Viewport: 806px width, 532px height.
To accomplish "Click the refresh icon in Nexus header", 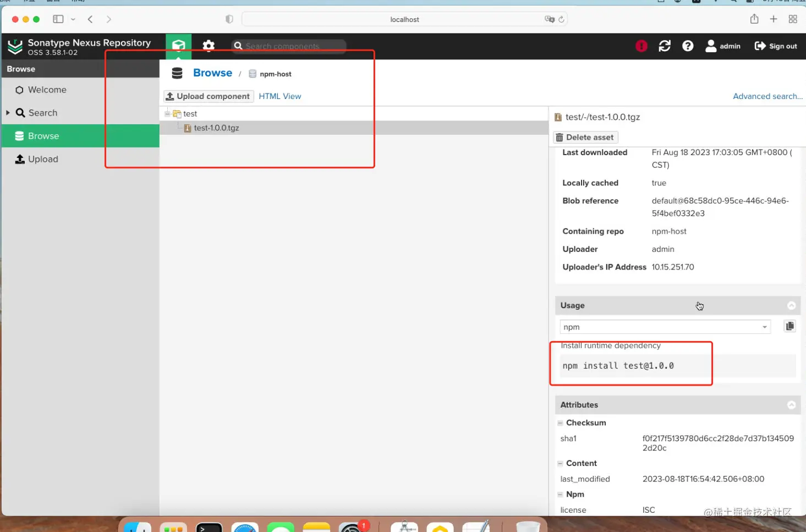I will [665, 46].
